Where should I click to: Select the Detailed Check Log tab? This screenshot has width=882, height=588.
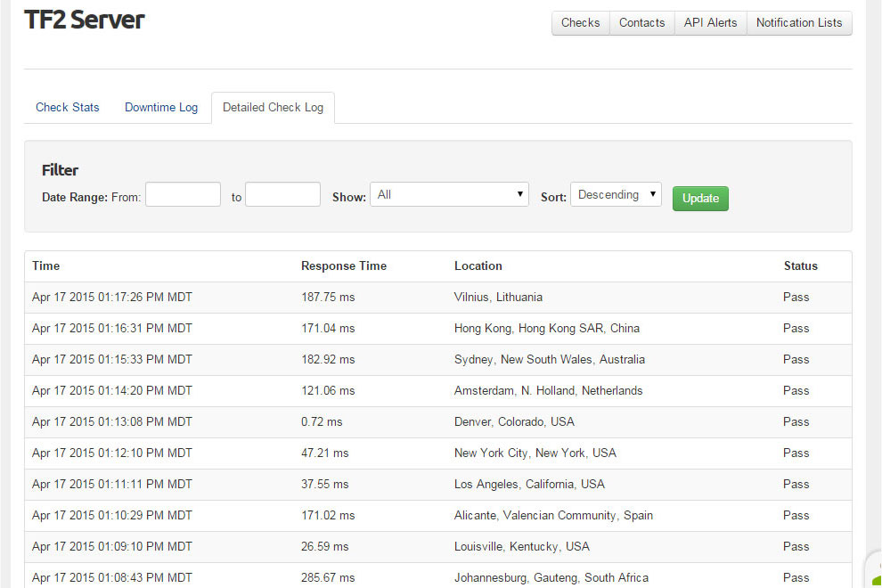pyautogui.click(x=273, y=108)
